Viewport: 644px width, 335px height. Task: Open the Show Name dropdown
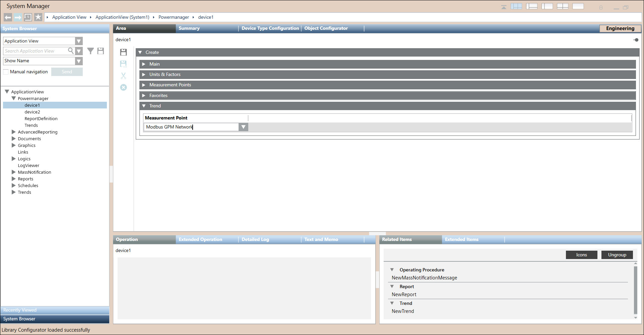click(x=79, y=61)
